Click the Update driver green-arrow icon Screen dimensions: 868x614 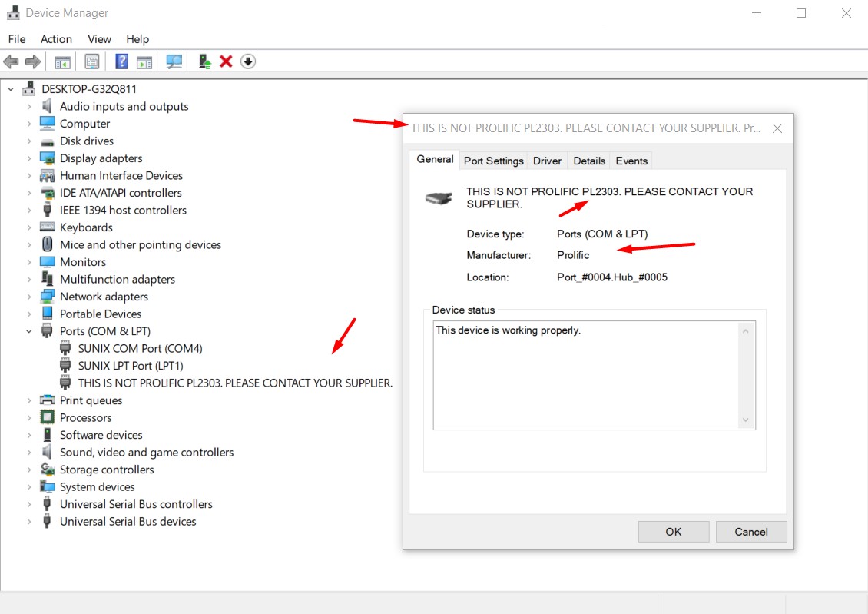tap(205, 61)
